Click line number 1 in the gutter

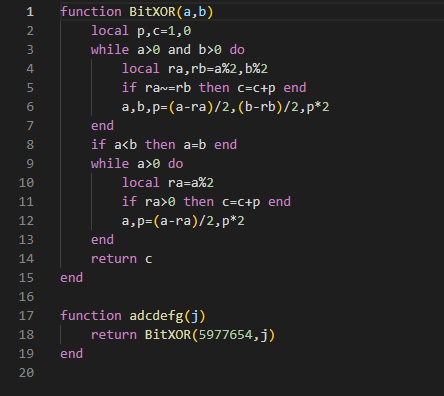coord(30,12)
